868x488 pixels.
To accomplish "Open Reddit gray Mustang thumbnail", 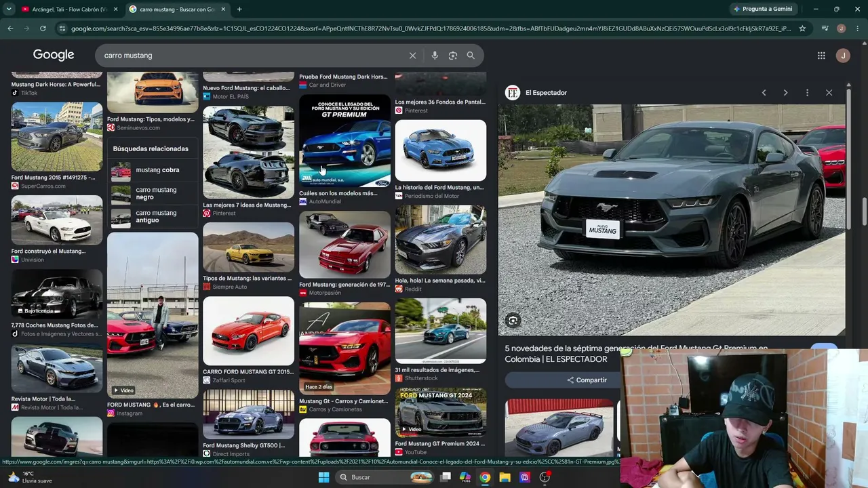I will (x=441, y=239).
